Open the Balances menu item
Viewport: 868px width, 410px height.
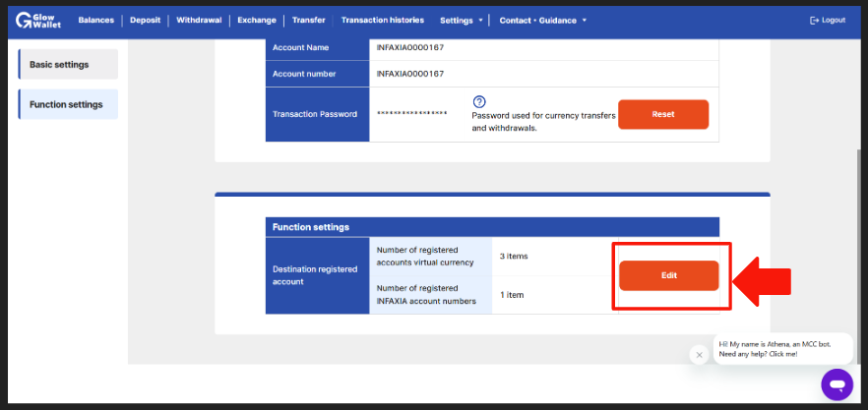96,20
